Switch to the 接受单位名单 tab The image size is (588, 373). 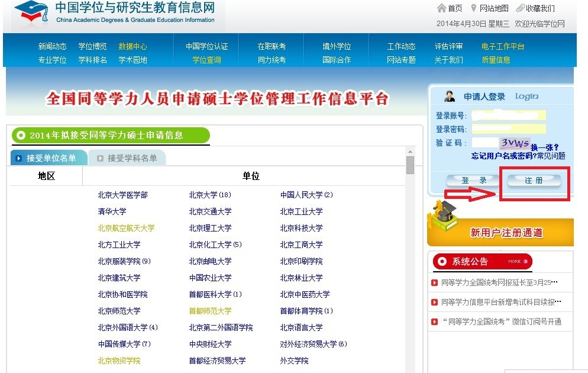pyautogui.click(x=49, y=158)
